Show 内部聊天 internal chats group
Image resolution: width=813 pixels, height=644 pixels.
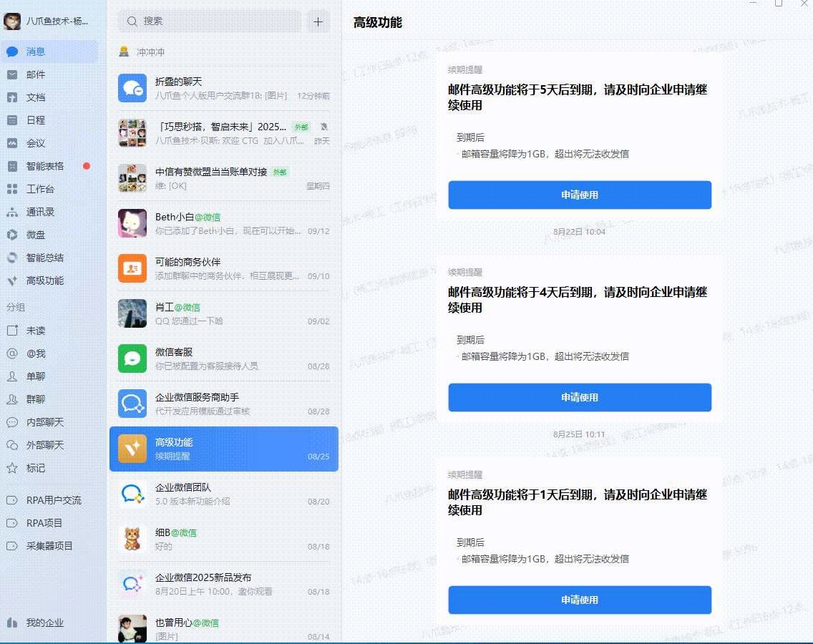[49, 422]
